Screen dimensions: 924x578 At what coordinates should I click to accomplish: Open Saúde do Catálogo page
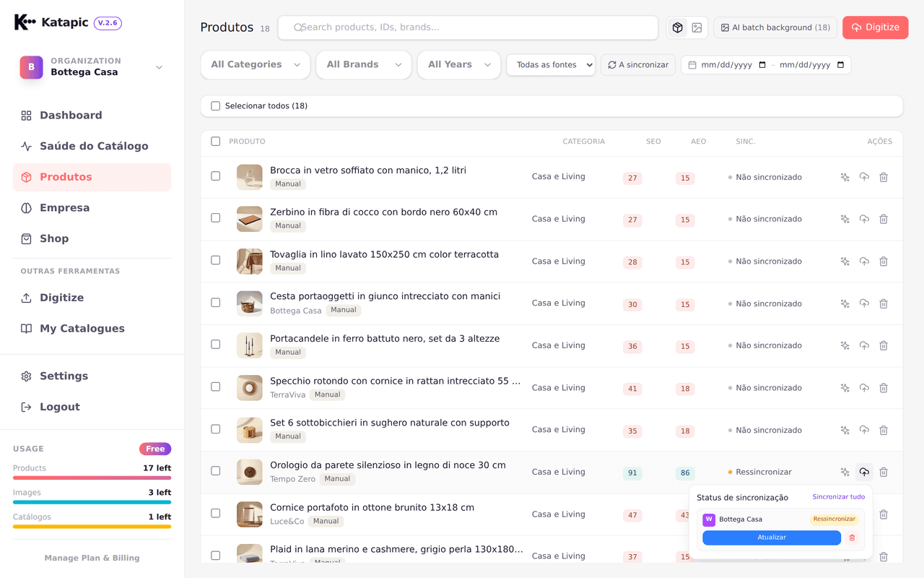click(x=92, y=146)
